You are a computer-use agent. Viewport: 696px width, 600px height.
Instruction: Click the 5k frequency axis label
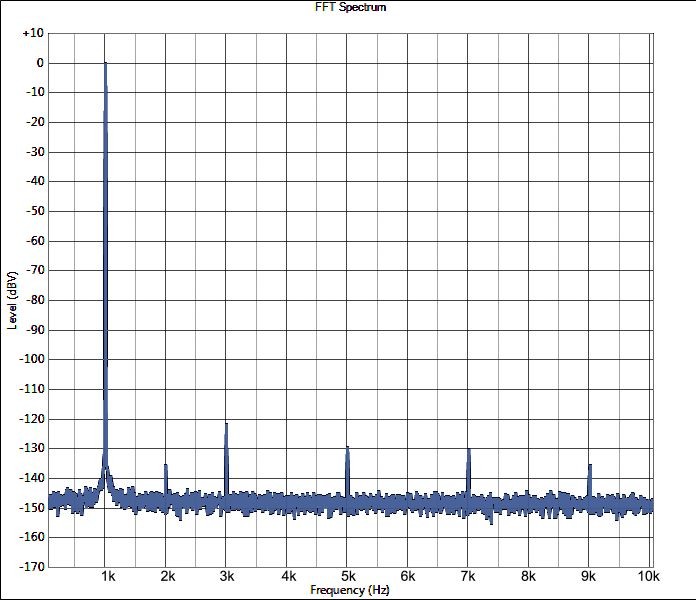(x=348, y=576)
